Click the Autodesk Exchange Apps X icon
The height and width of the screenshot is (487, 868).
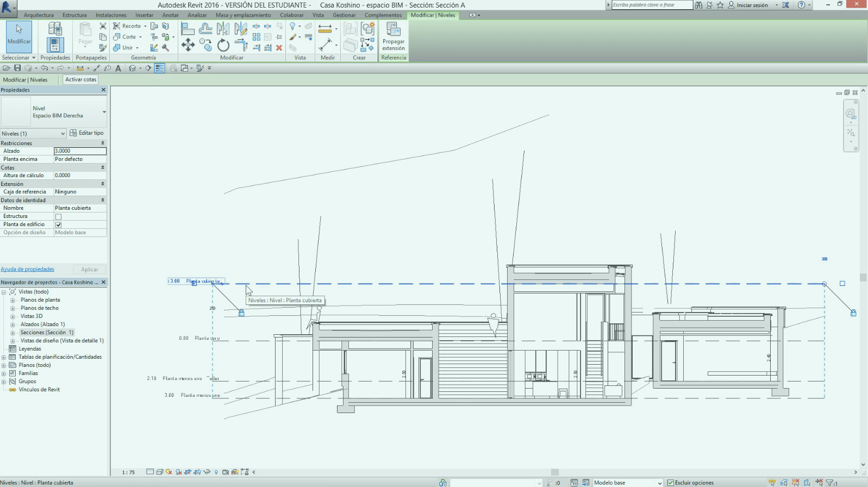tap(785, 5)
